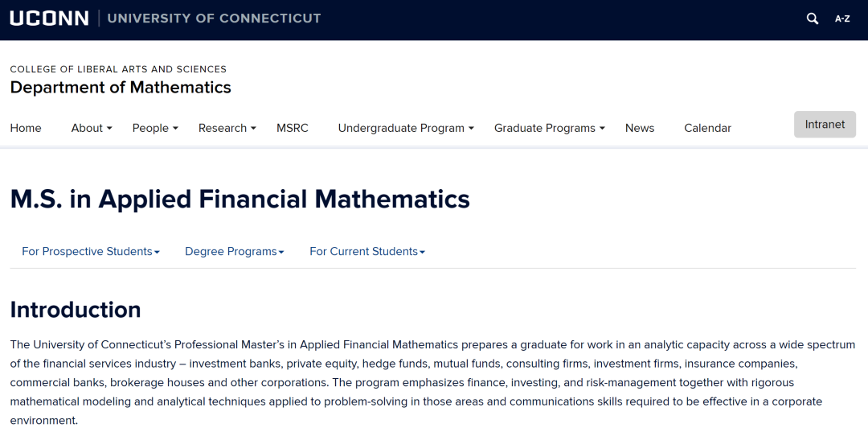Go to the Home page
This screenshot has height=432, width=868.
[26, 128]
